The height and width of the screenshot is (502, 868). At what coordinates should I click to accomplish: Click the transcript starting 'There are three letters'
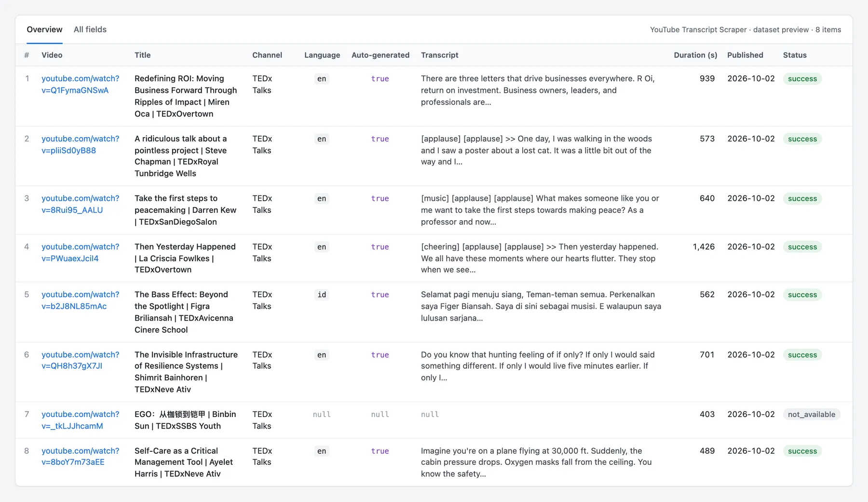[x=538, y=90]
